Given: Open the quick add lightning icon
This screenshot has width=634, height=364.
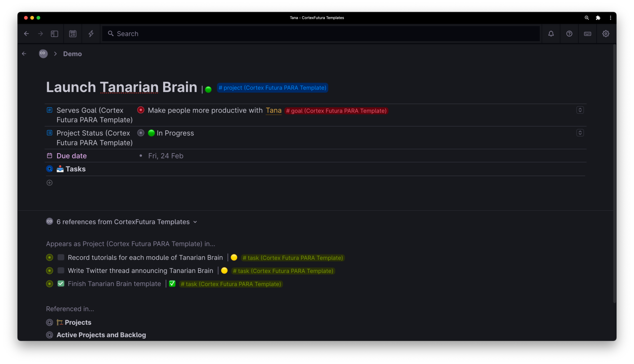Looking at the screenshot, I should 91,34.
